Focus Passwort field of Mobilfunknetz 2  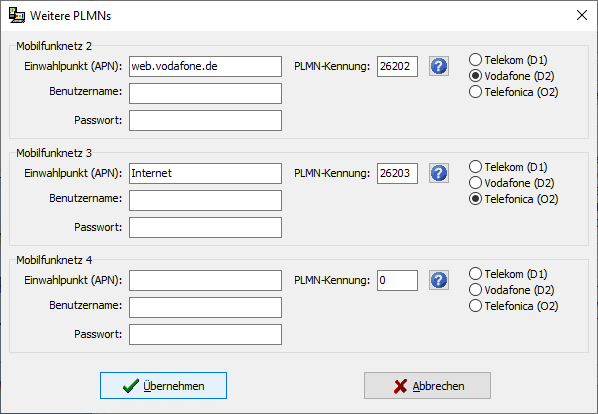click(205, 120)
